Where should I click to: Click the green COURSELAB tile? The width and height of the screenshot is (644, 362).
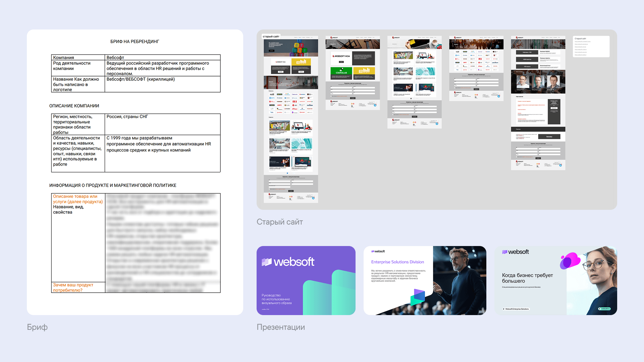coord(341,71)
